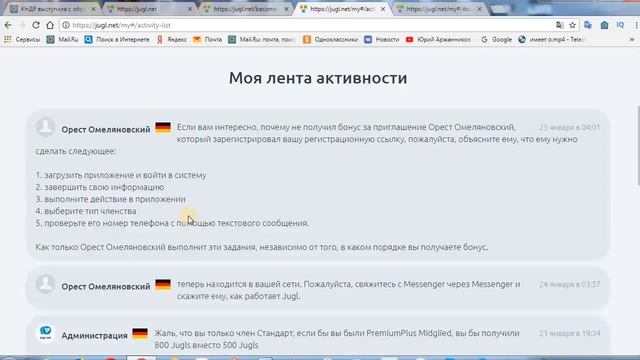Image resolution: width=640 pixels, height=360 pixels.
Task: Click the timestamp 25 января в 04:01
Action: (x=569, y=127)
